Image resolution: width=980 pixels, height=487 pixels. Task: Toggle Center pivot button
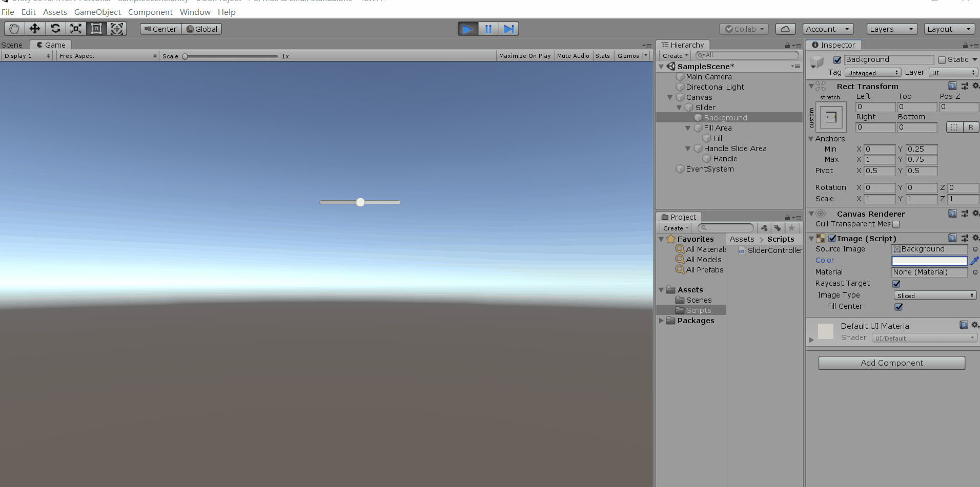tap(160, 29)
